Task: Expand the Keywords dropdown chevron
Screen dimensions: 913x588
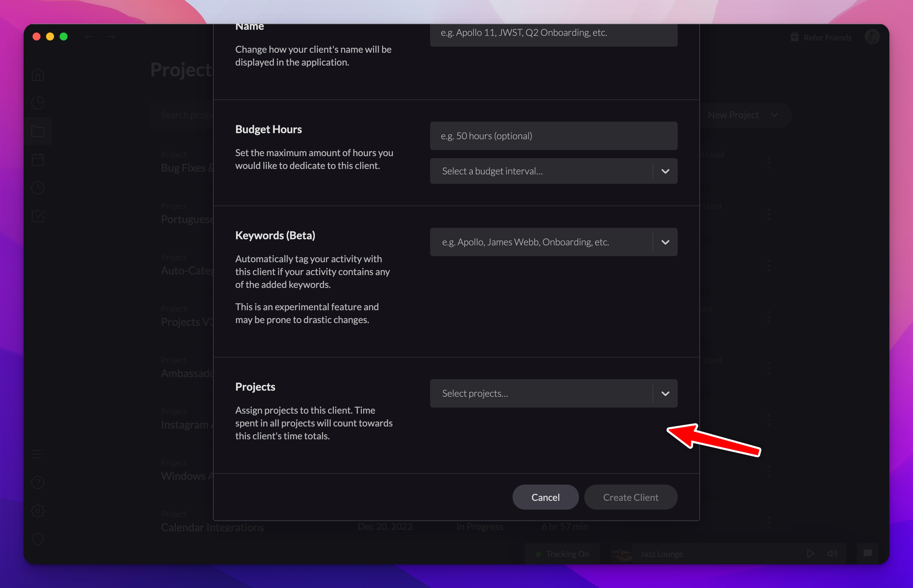Action: 665,242
